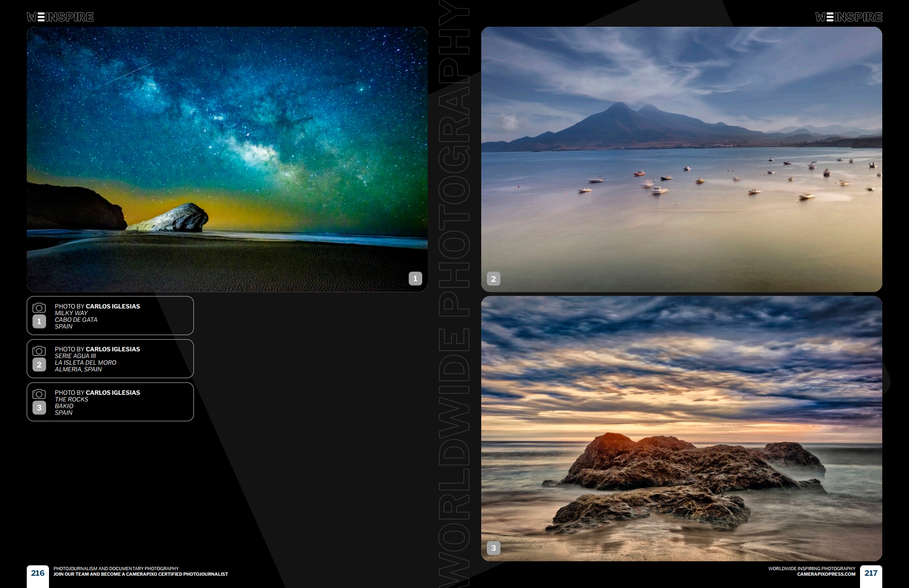Click 'PHOTO BY CARLOS IGLESIAS' in first caption
The height and width of the screenshot is (588, 909).
(x=97, y=306)
